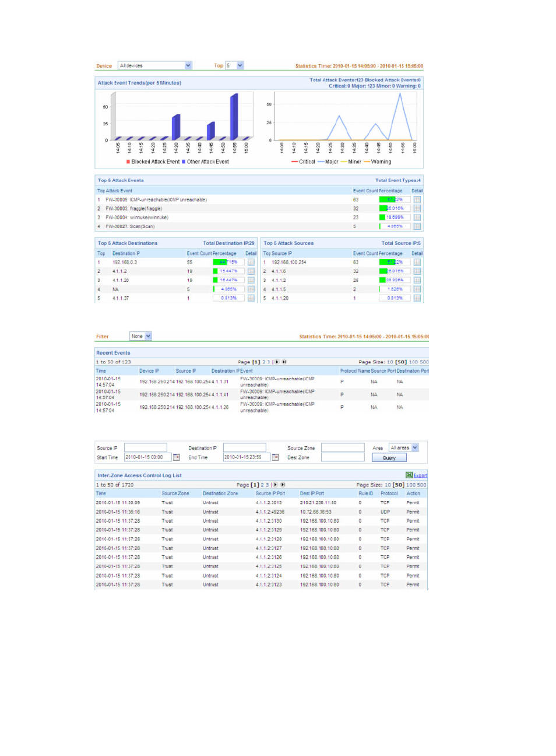Screen dimensions: 556x756
Task: Click the 'Action' column header
Action: [413, 494]
